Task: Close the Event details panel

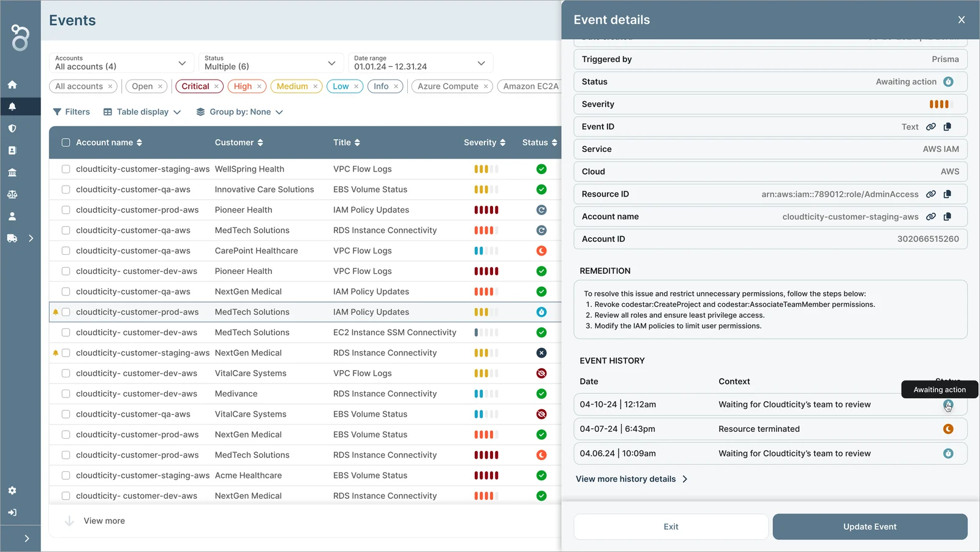Action: pos(962,20)
